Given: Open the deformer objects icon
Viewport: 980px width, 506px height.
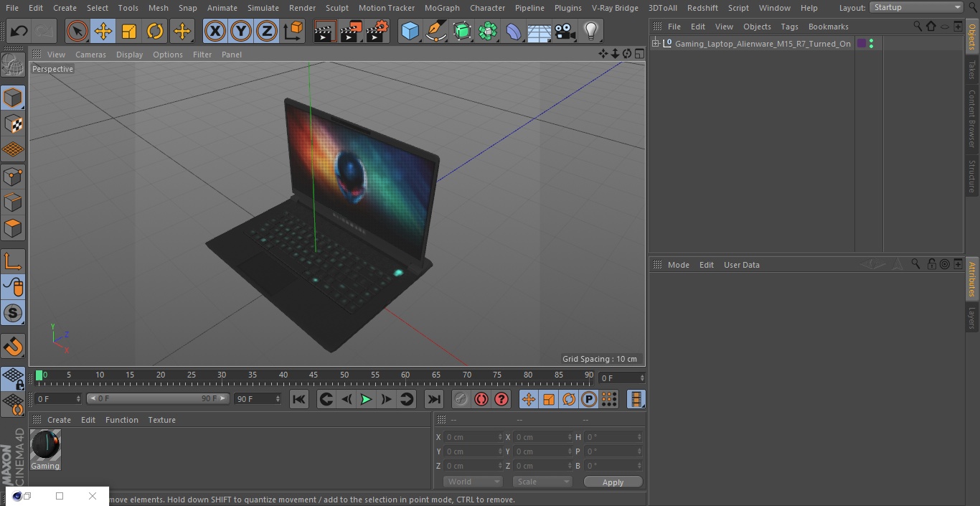Looking at the screenshot, I should 514,31.
